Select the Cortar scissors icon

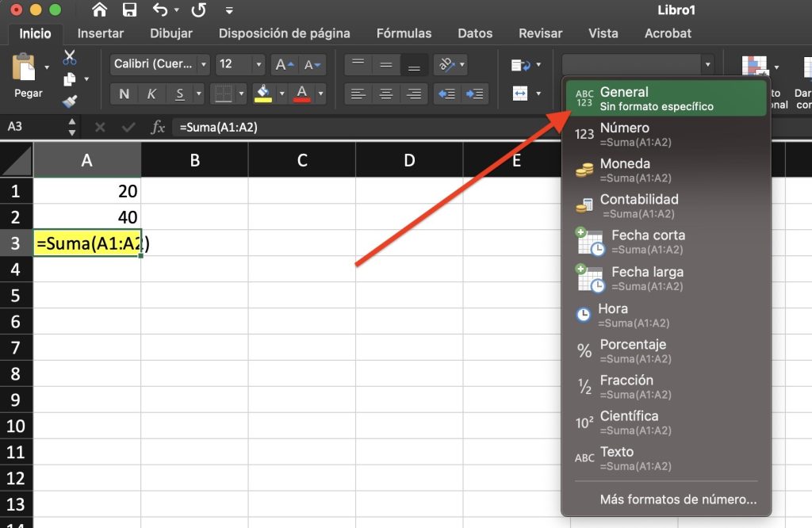click(x=70, y=58)
